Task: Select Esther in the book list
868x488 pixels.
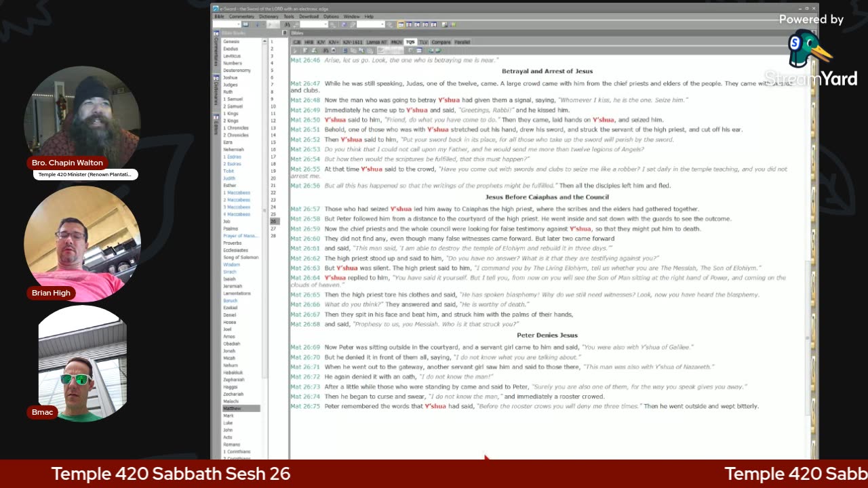Action: pos(230,185)
